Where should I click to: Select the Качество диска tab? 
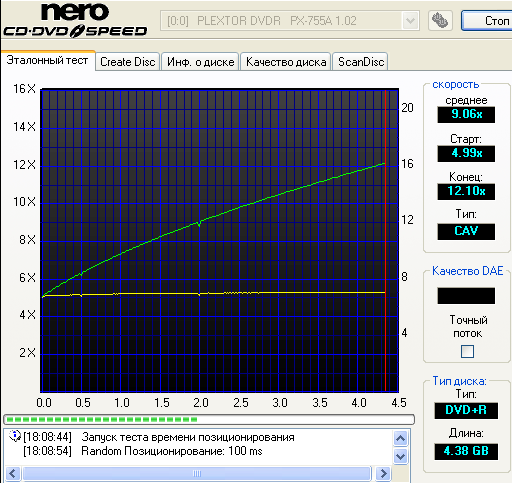point(286,62)
